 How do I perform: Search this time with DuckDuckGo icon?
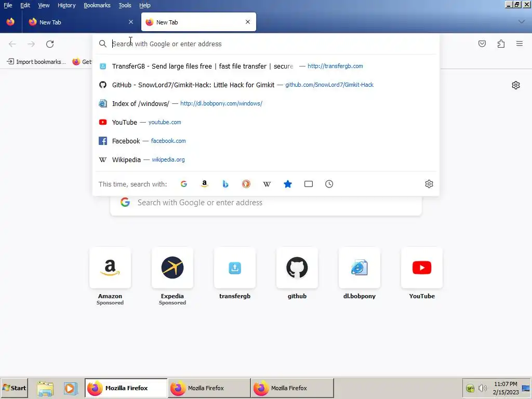246,184
